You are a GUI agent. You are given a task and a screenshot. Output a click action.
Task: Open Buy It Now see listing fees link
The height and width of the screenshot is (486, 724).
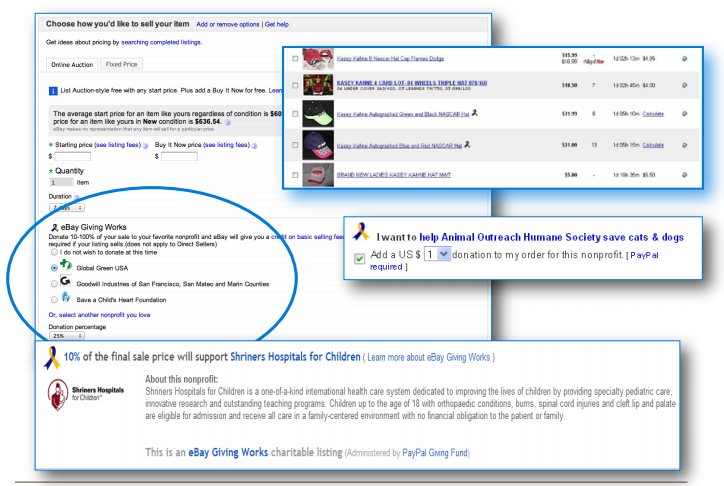click(x=226, y=145)
